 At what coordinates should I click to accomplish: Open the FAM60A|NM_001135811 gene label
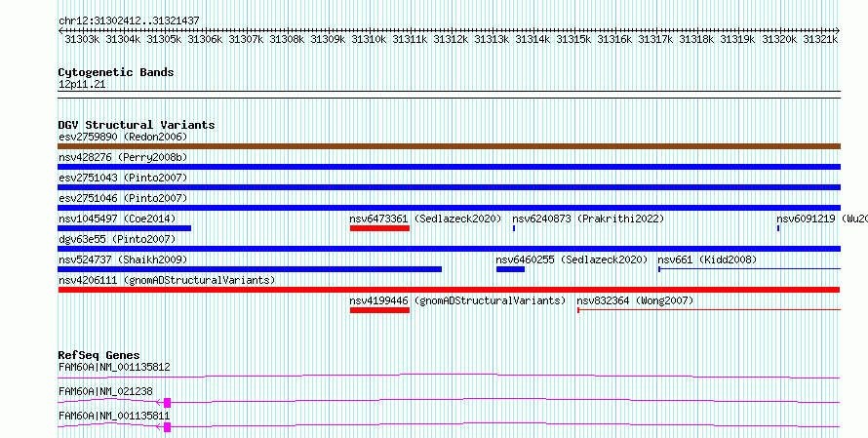click(x=114, y=416)
